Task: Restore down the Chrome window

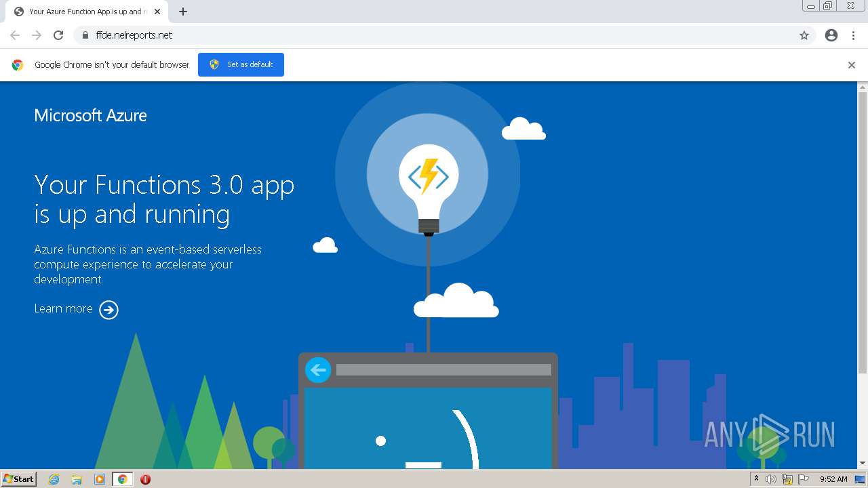Action: click(828, 6)
